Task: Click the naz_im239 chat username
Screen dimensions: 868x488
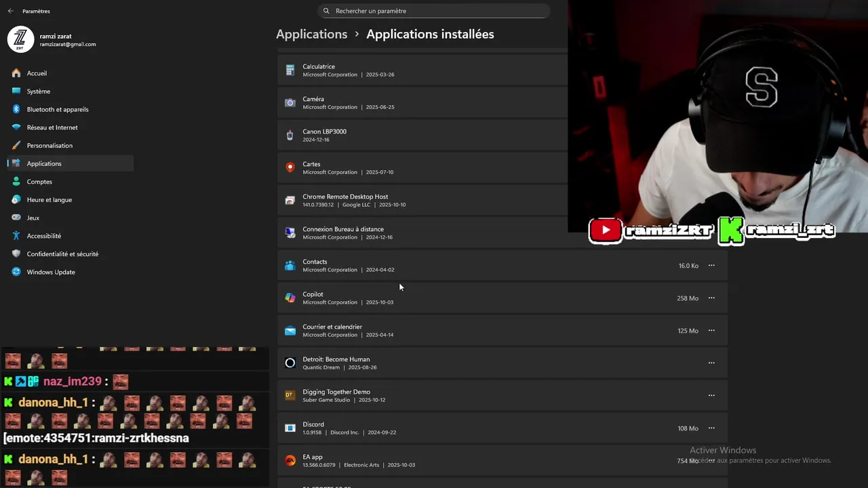Action: point(72,382)
